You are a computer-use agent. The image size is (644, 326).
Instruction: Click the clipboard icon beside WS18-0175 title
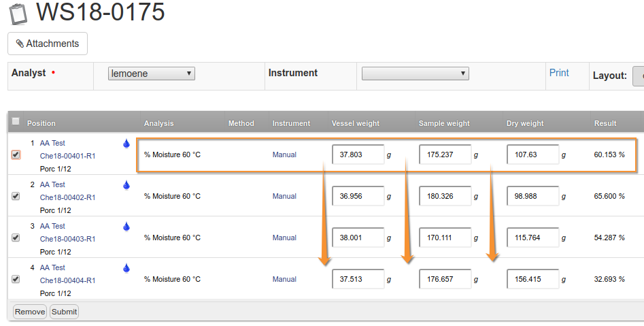click(19, 13)
